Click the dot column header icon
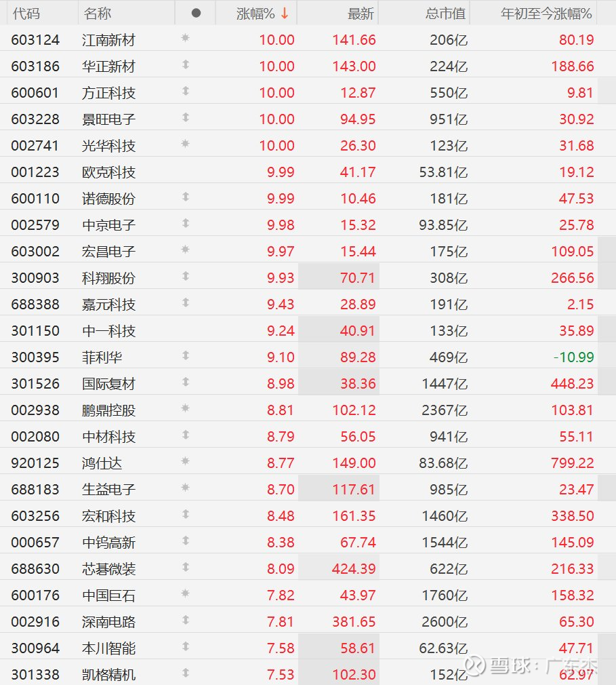Screen dimensions: 616x685 [x=196, y=14]
